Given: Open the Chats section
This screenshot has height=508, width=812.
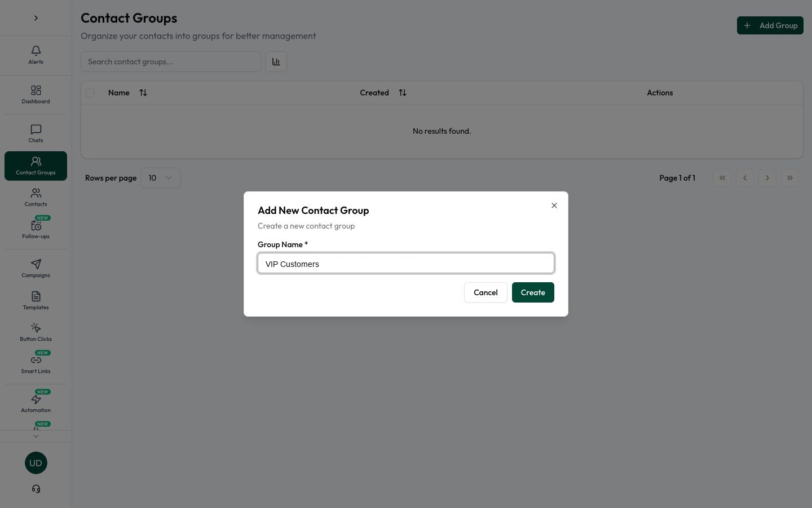Looking at the screenshot, I should click(36, 133).
